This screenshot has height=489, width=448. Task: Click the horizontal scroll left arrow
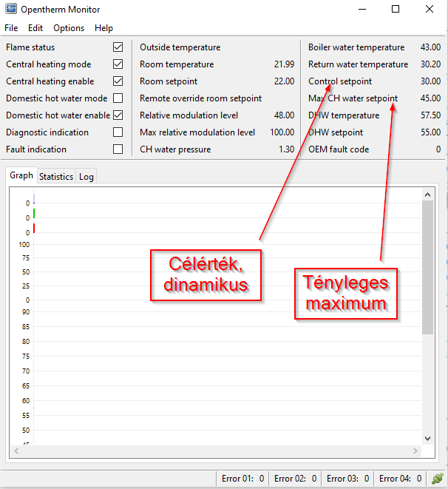point(16,451)
